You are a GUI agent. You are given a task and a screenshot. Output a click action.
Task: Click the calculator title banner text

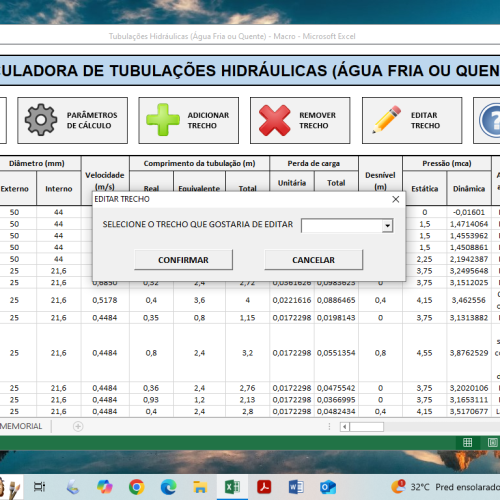pyautogui.click(x=250, y=70)
